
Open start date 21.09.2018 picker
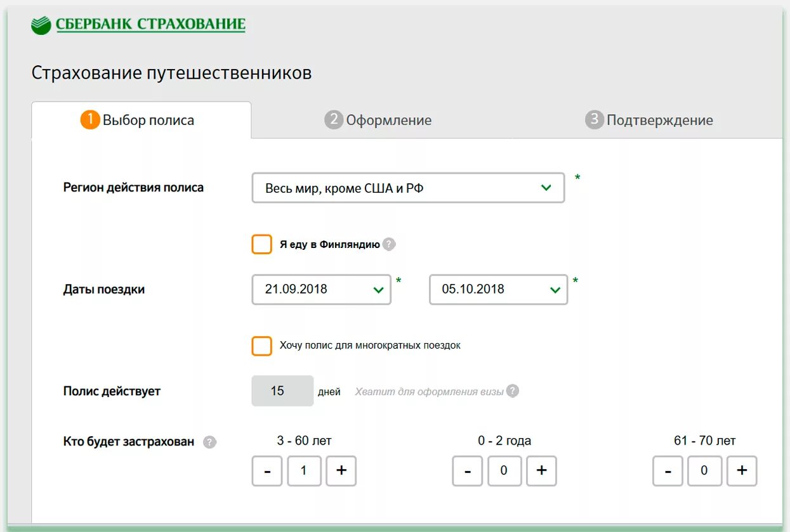coord(322,289)
